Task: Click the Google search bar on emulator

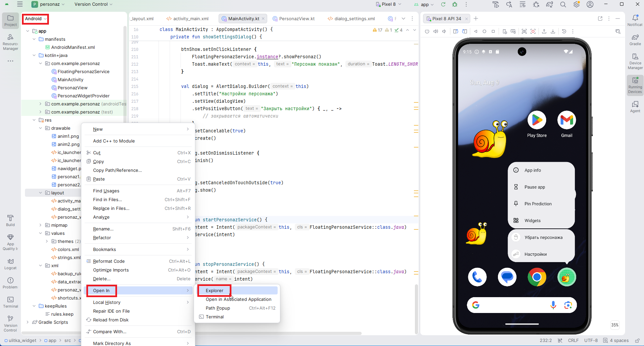Action: pyautogui.click(x=522, y=305)
